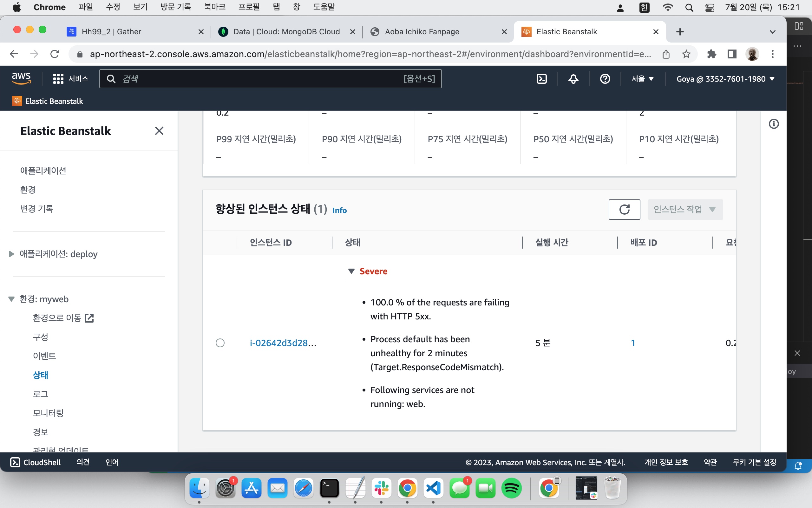This screenshot has width=812, height=508.
Task: Open 구성 under myweb environment
Action: coord(40,337)
